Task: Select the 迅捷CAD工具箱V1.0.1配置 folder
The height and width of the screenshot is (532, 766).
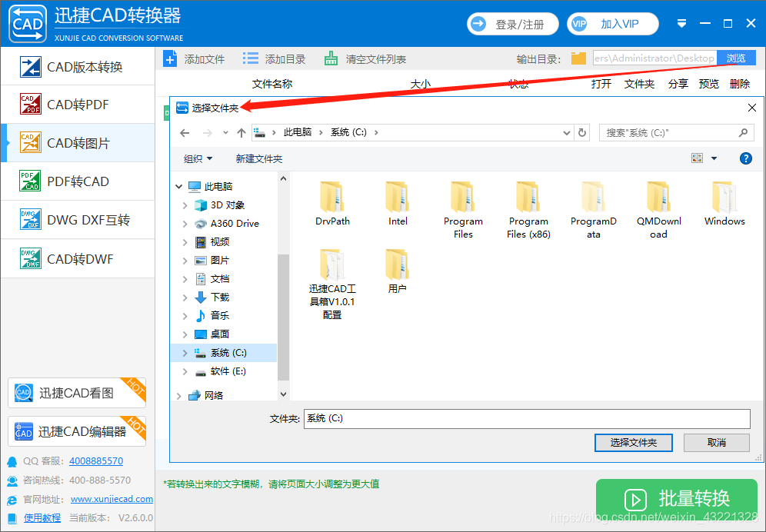Action: [x=333, y=284]
